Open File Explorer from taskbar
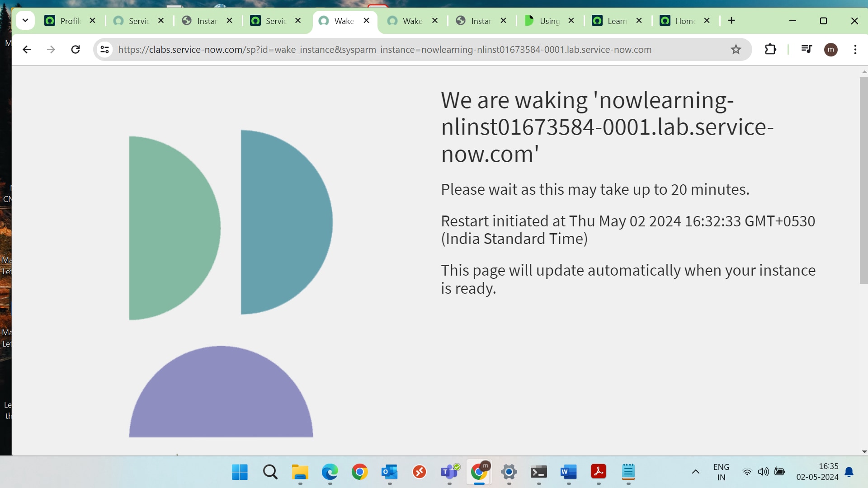The height and width of the screenshot is (488, 868). (300, 472)
